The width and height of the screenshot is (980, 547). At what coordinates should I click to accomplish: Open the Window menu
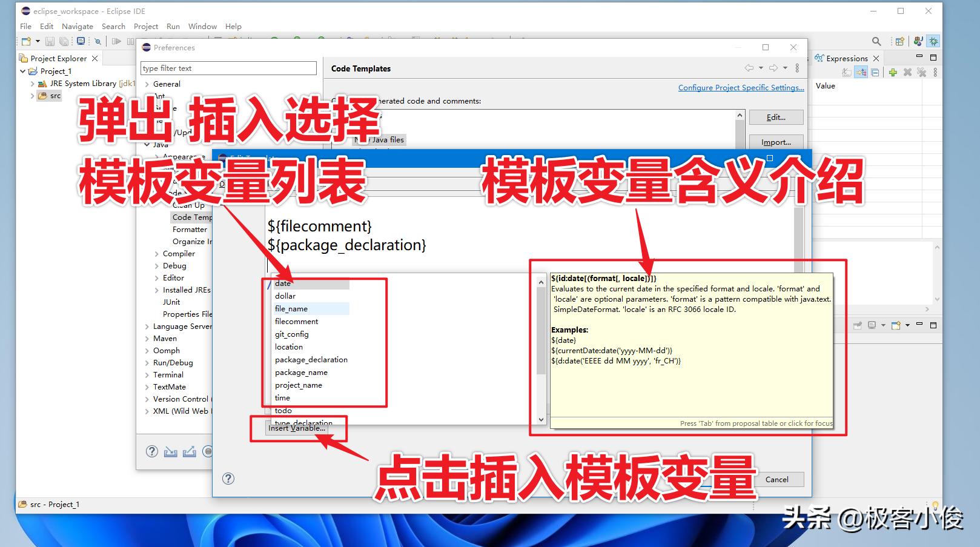click(x=202, y=26)
